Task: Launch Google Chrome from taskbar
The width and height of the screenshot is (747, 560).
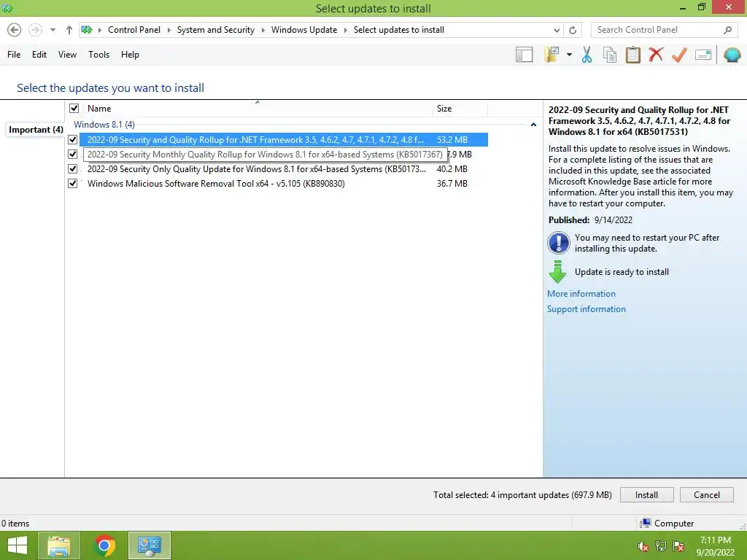Action: [104, 545]
